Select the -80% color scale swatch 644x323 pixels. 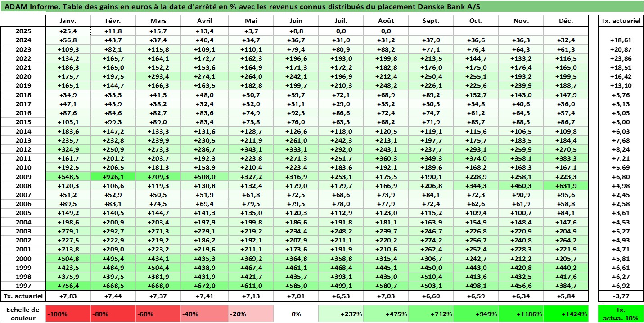113,314
